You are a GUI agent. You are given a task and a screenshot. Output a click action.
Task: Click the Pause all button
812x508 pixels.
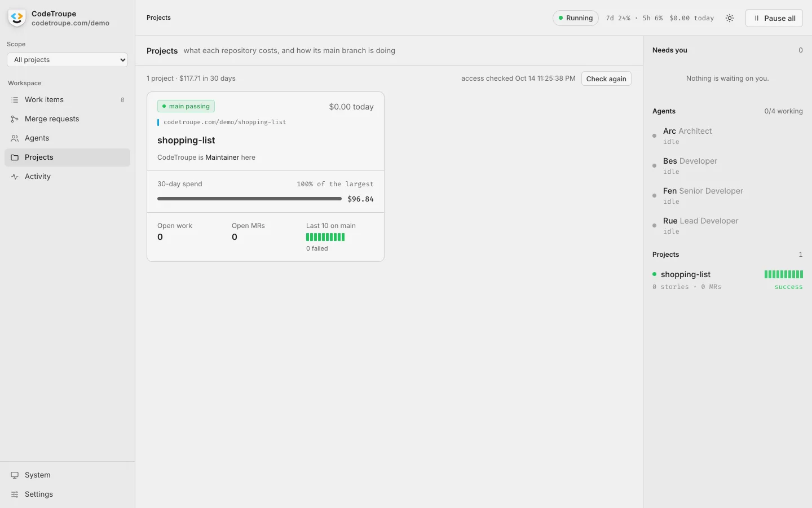coord(774,18)
